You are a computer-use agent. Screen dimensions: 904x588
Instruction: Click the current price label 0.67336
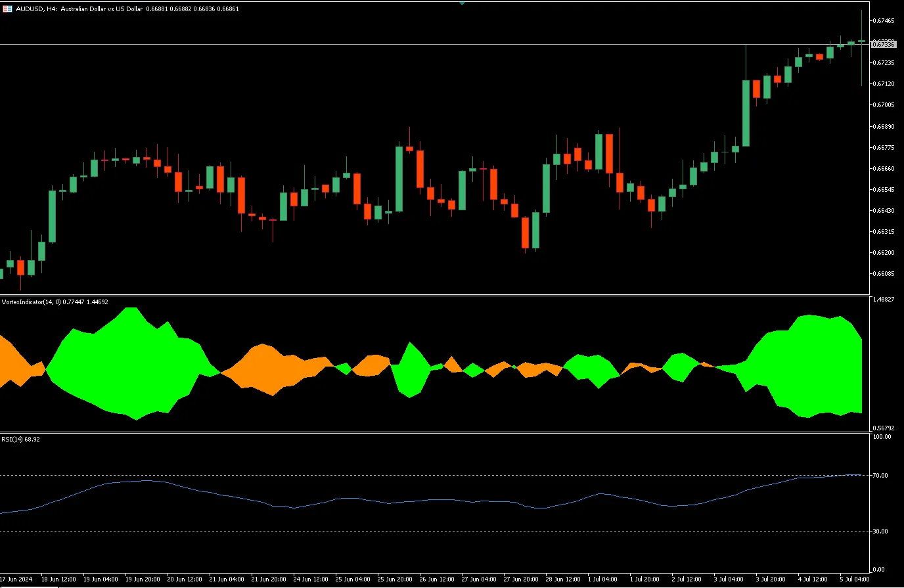(x=884, y=44)
